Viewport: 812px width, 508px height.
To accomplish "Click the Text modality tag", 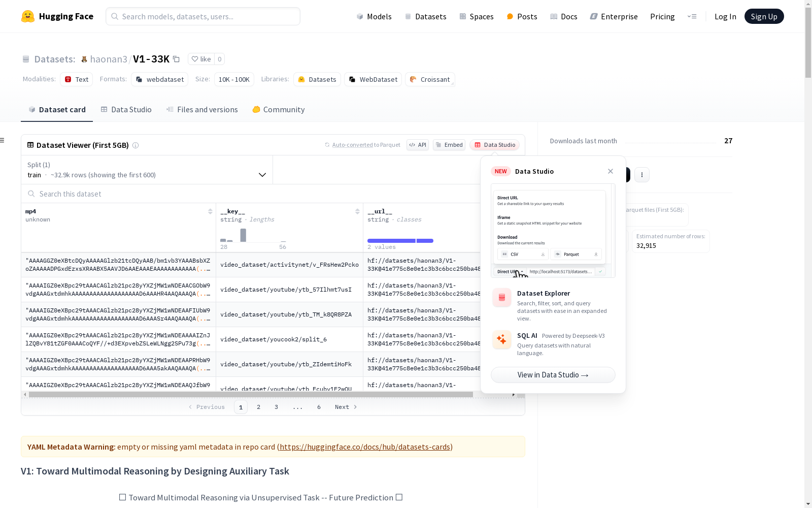I will click(x=77, y=79).
